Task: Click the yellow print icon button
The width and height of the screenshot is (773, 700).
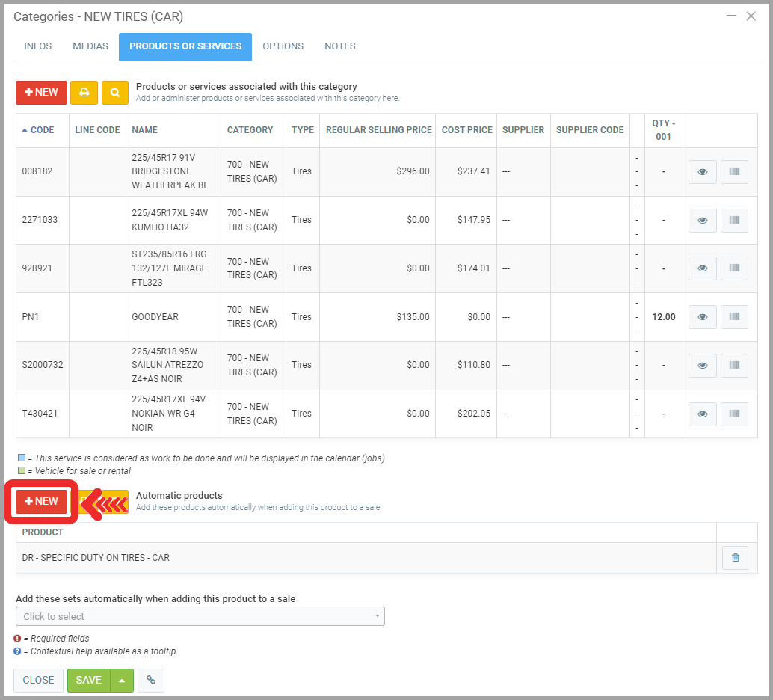Action: [x=84, y=93]
